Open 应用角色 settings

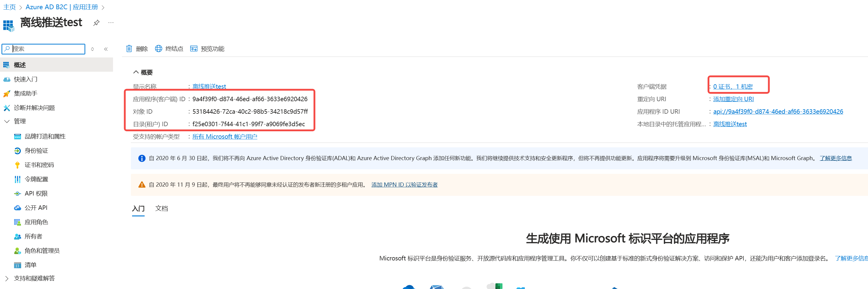point(37,222)
